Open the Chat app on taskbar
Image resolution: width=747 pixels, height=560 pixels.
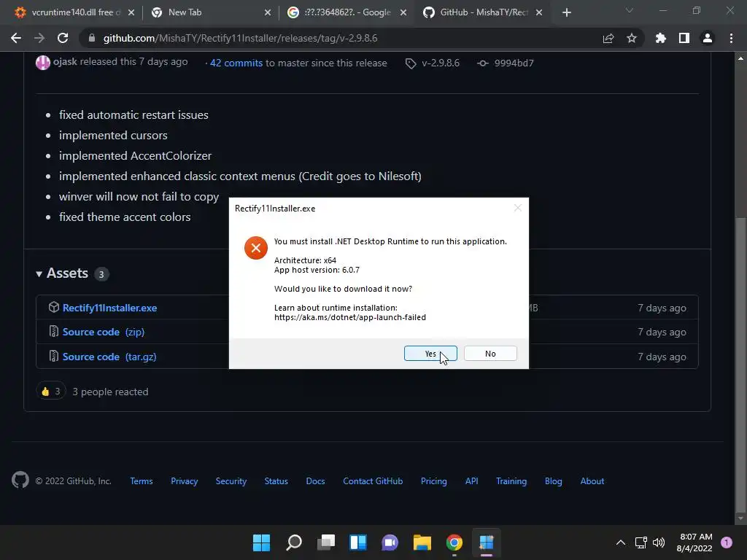click(x=390, y=542)
